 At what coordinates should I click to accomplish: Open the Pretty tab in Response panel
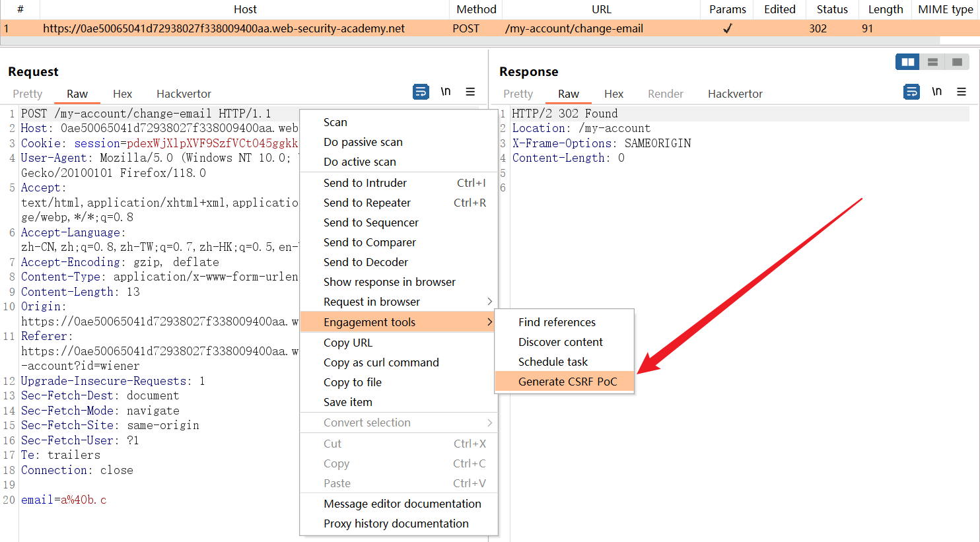pos(518,94)
